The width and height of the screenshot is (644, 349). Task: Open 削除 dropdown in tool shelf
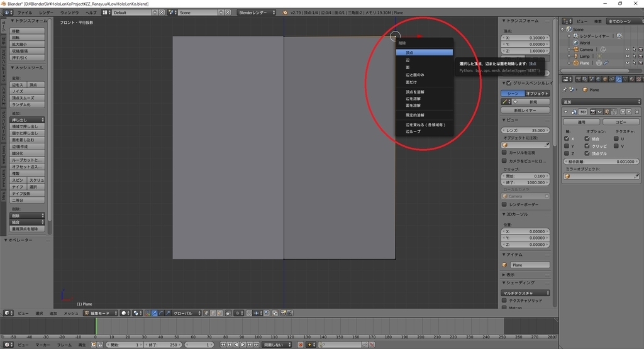tap(27, 216)
